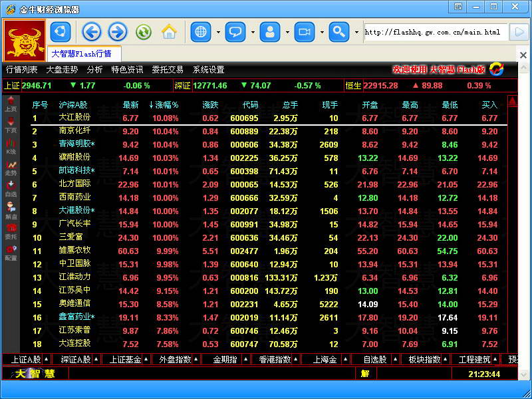Open the 走势 trend sidebar icon
This screenshot has height=399, width=532.
pos(11,168)
